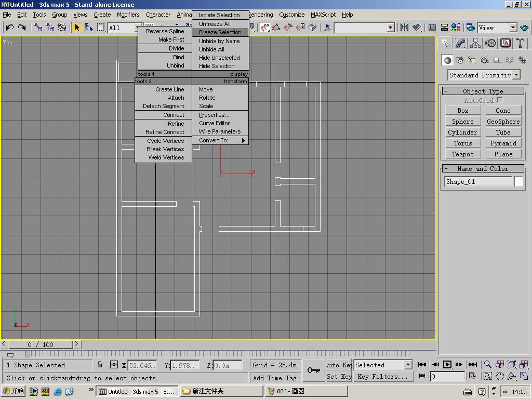
Task: Click the Quick Render teapot icon
Action: point(524,28)
